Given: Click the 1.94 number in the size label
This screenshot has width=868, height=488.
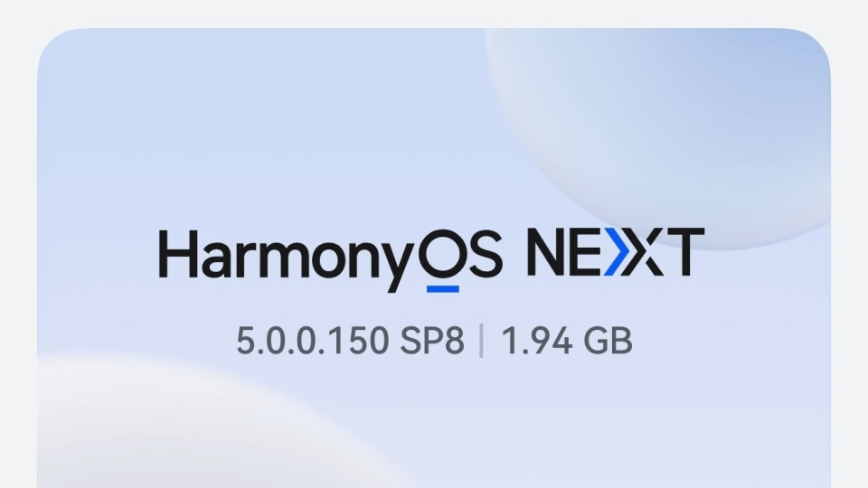Looking at the screenshot, I should point(536,341).
